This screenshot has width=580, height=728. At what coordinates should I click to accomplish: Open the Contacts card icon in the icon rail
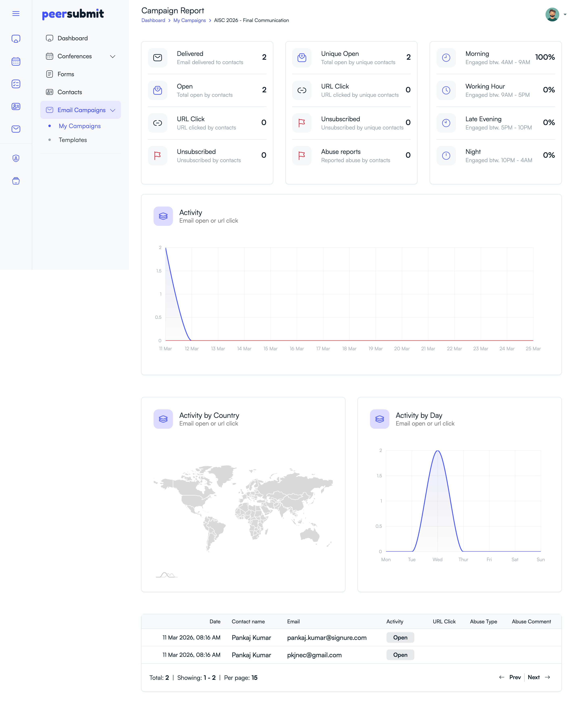pyautogui.click(x=16, y=106)
